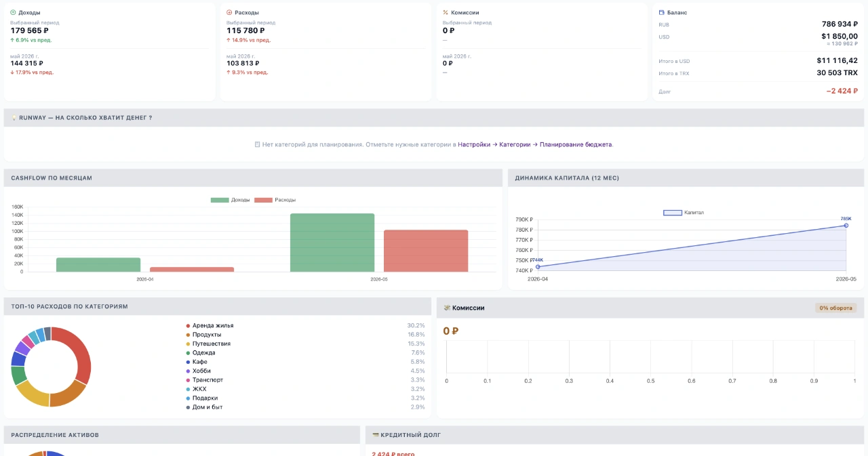The width and height of the screenshot is (868, 456).
Task: Select the ЖКХ category row
Action: (x=305, y=389)
